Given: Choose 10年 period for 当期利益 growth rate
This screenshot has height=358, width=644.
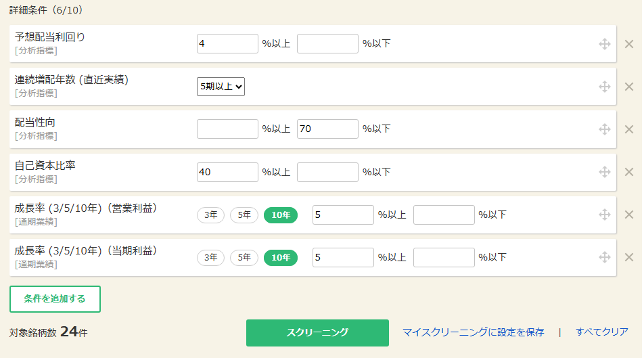Looking at the screenshot, I should pyautogui.click(x=280, y=258).
